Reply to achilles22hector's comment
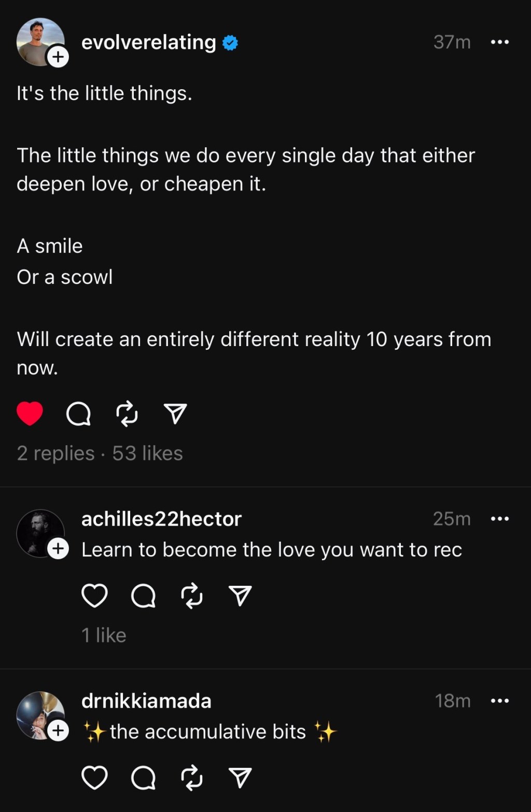Viewport: 531px width, 812px height. tap(143, 596)
